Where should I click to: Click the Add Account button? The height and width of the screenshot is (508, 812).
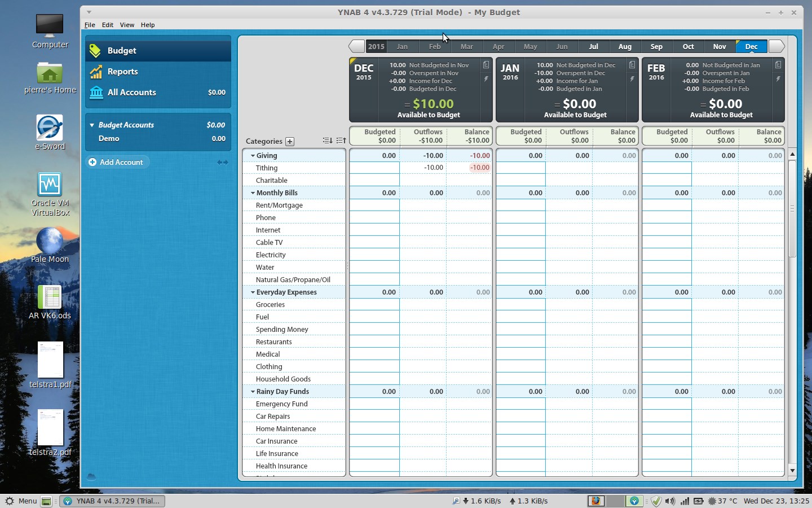point(116,163)
